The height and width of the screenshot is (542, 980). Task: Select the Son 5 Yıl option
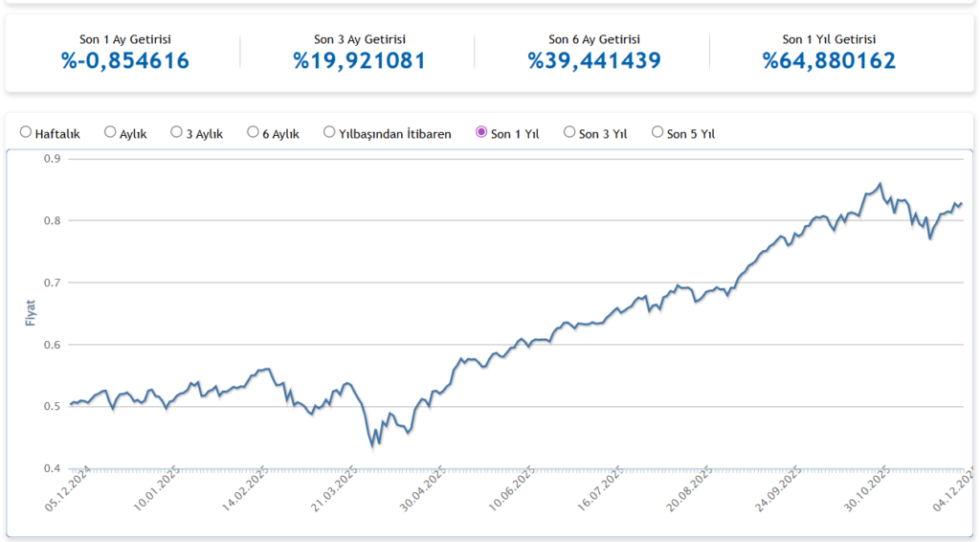tap(657, 133)
